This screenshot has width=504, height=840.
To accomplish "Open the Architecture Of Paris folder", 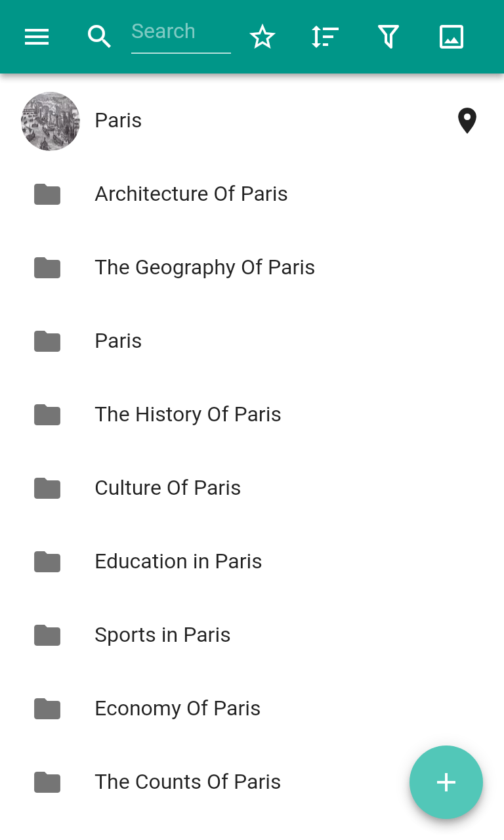I will [x=191, y=194].
